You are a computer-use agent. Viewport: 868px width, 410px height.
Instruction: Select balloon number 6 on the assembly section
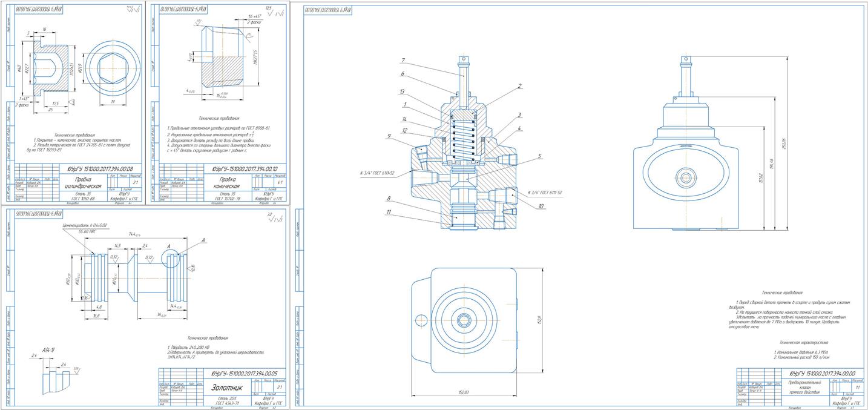(401, 73)
